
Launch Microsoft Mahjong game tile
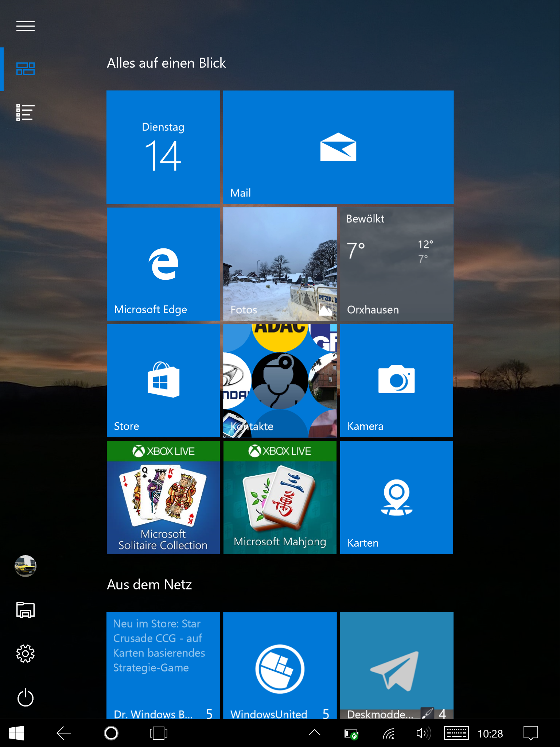coord(280,497)
